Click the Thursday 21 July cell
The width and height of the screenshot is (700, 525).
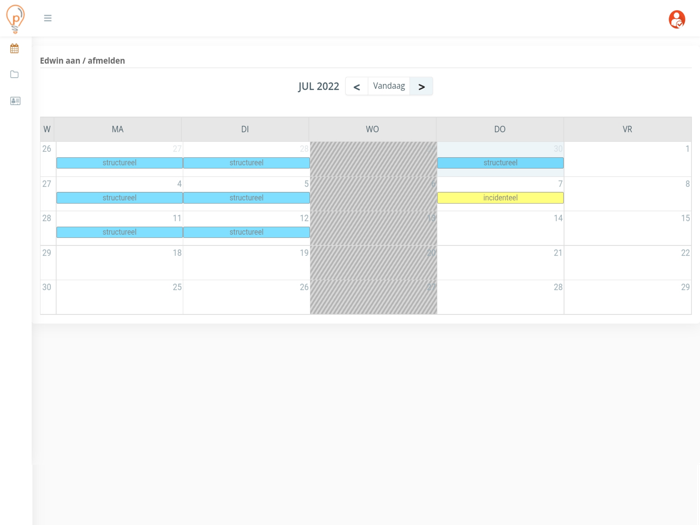tap(500, 263)
